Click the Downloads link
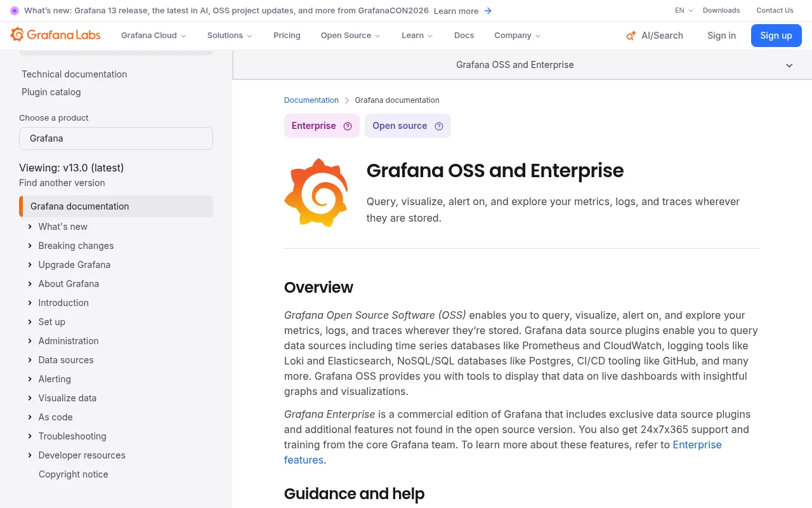 [721, 11]
